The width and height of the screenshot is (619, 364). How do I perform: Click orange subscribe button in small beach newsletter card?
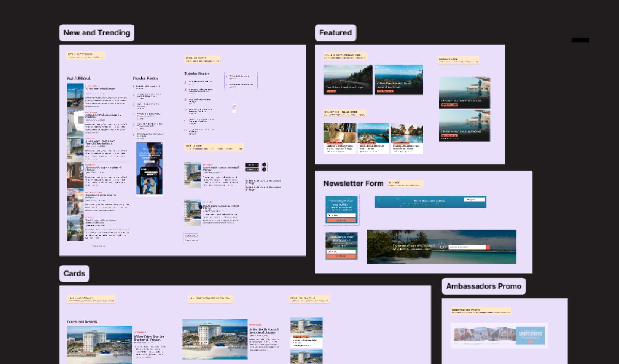[x=341, y=256]
